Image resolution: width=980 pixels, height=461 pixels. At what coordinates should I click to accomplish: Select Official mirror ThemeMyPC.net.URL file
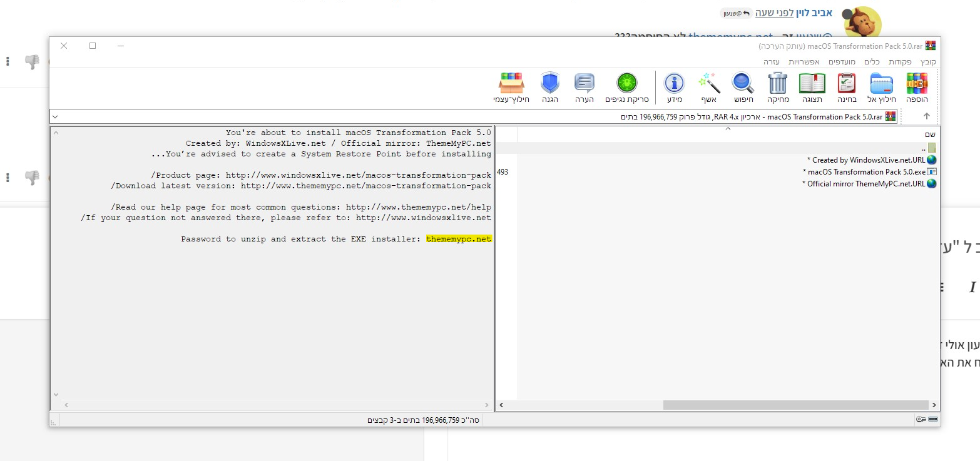tap(869, 184)
